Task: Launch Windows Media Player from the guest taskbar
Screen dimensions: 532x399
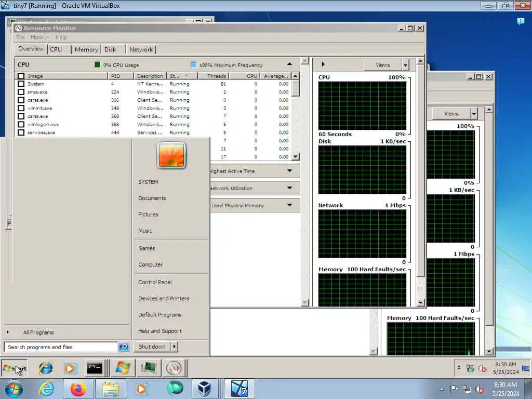Action: click(x=70, y=368)
